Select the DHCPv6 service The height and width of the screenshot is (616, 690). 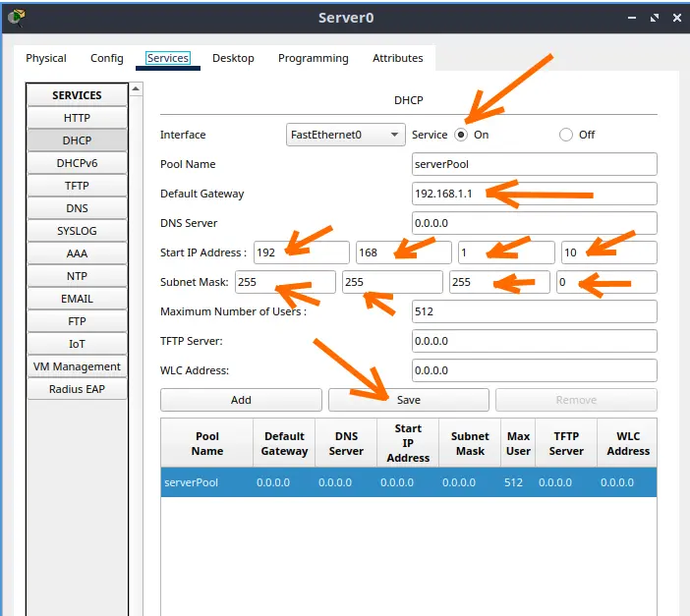[77, 163]
